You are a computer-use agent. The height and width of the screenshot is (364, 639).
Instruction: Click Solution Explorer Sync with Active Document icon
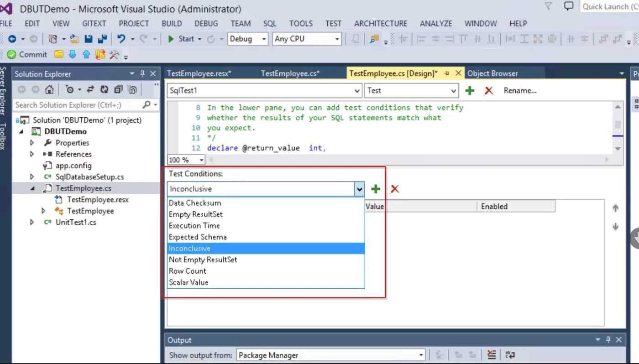pos(90,89)
